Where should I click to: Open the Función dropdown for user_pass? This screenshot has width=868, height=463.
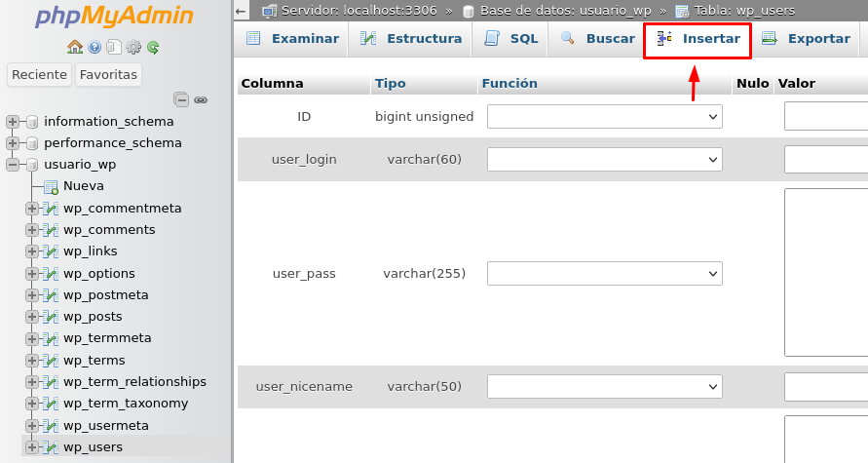click(605, 274)
